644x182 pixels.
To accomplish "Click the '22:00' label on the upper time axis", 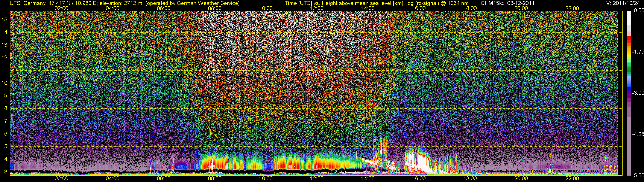I will pyautogui.click(x=572, y=8).
